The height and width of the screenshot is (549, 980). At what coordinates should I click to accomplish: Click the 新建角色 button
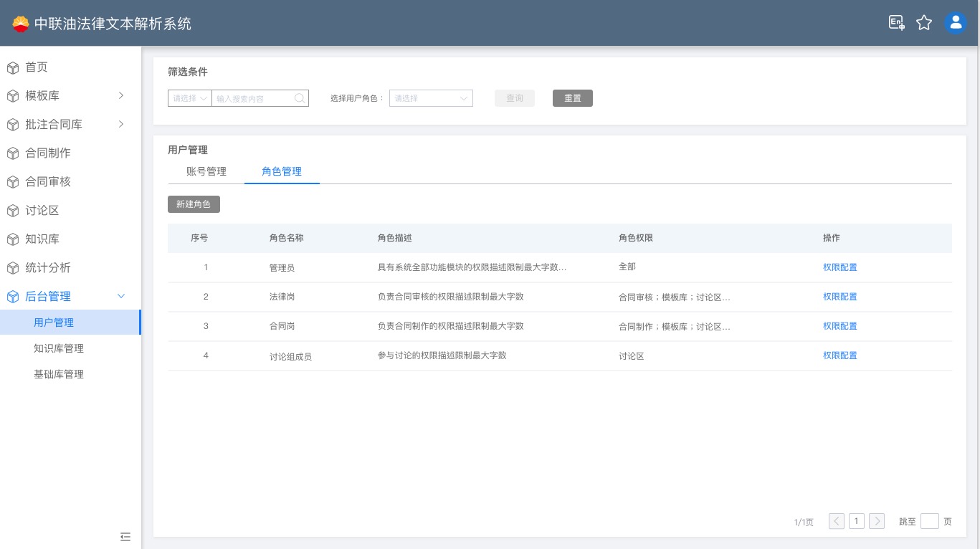[x=194, y=204]
